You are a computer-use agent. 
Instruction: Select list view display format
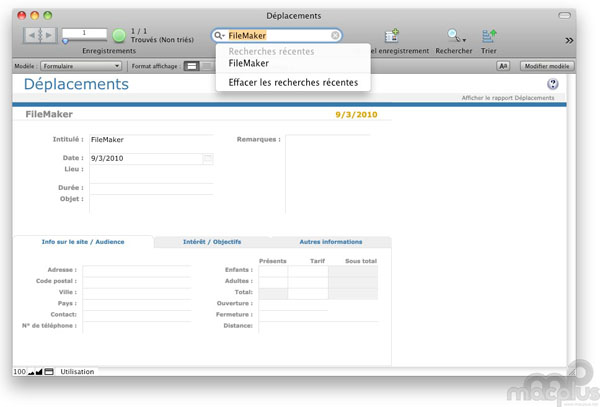207,66
